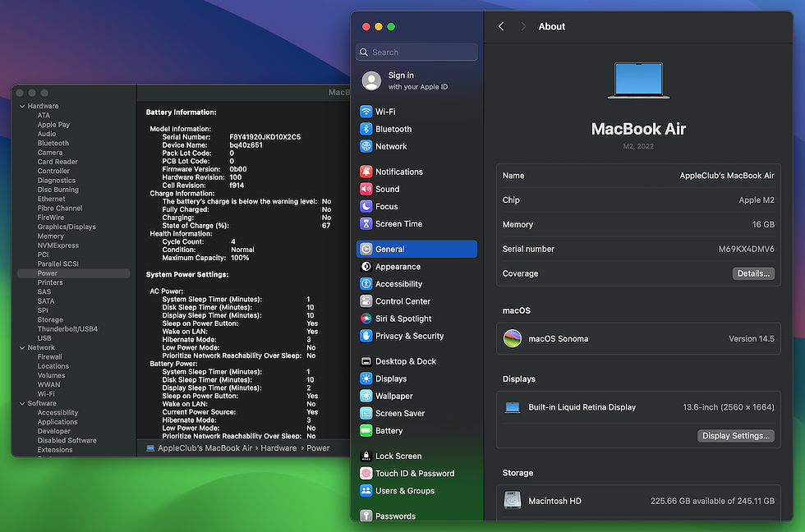Click 225.66 GB available storage text
Screen dimensions: 805x532
tap(712, 501)
